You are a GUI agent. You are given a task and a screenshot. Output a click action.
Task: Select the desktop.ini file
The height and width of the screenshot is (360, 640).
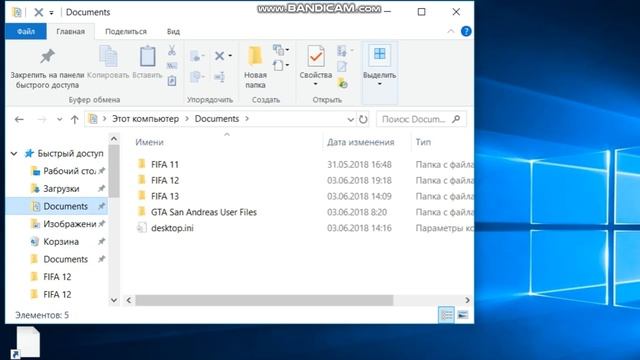point(172,228)
